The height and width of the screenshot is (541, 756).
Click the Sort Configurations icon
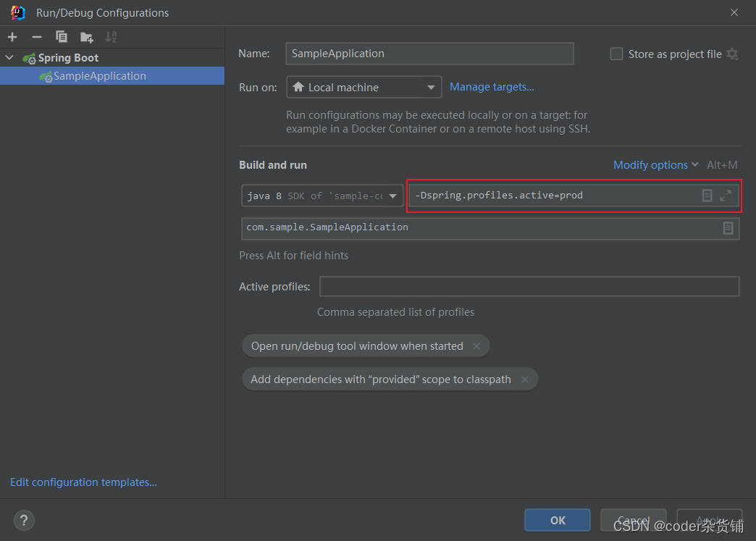coord(111,37)
